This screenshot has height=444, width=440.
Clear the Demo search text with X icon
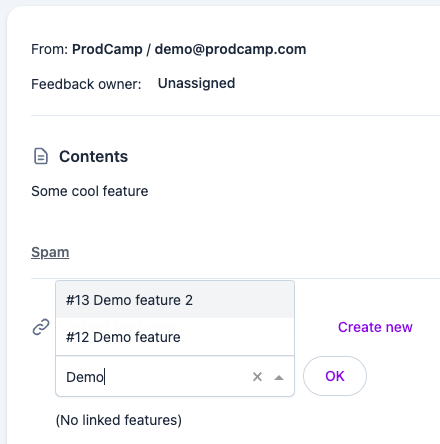[257, 377]
